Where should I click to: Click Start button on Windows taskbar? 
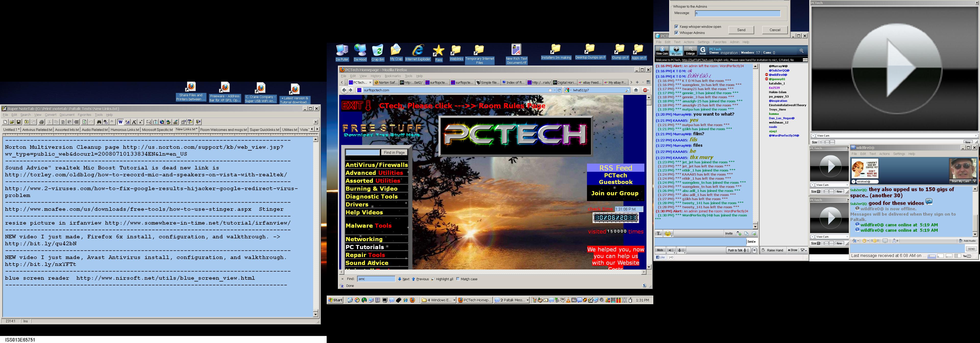(336, 300)
